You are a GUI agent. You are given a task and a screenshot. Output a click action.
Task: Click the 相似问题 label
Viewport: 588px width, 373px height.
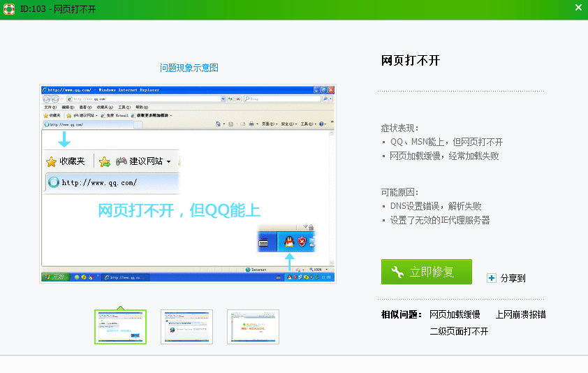pos(402,314)
